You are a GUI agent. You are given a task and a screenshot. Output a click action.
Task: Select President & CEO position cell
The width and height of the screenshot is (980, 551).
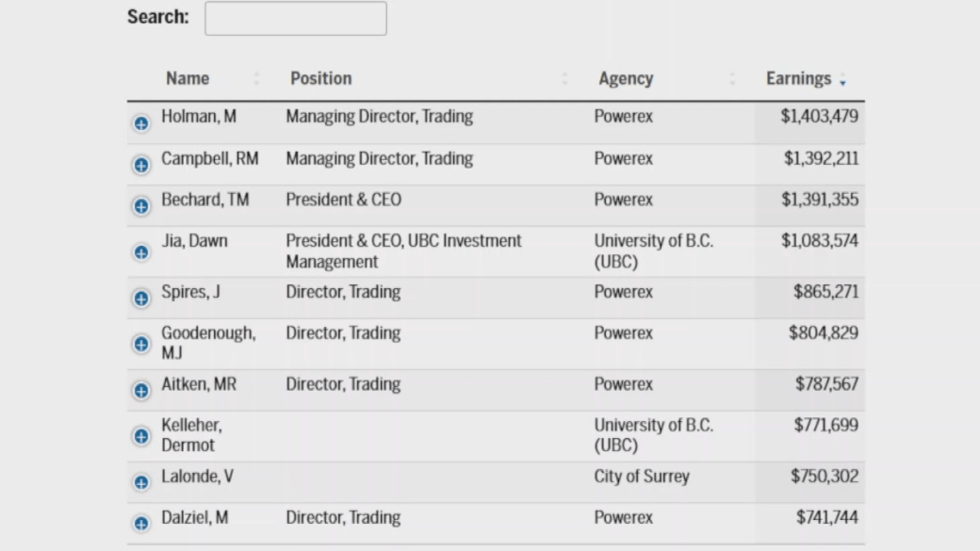pos(343,200)
